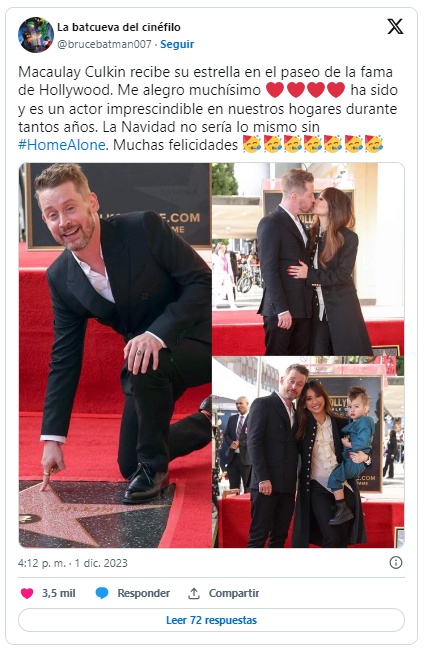Viewport: 424px width, 649px height.
Task: Open the @brucebatman007 handle
Action: [104, 44]
